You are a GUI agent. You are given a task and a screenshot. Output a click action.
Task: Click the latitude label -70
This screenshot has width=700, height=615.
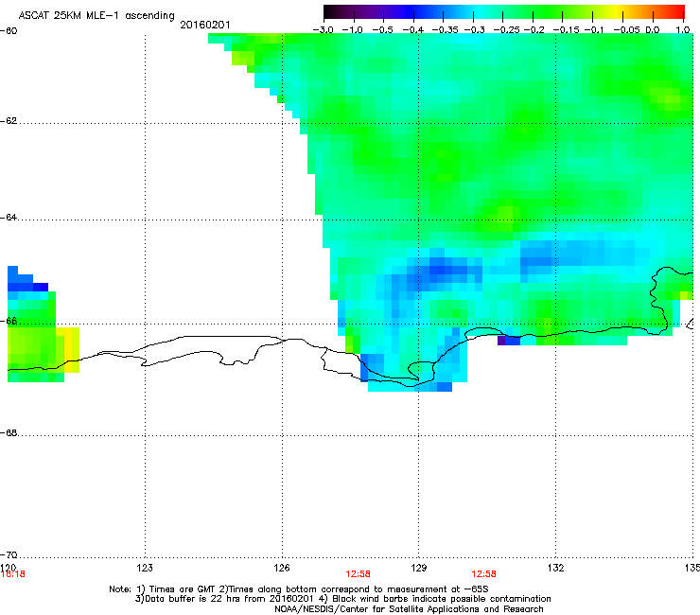click(x=9, y=555)
